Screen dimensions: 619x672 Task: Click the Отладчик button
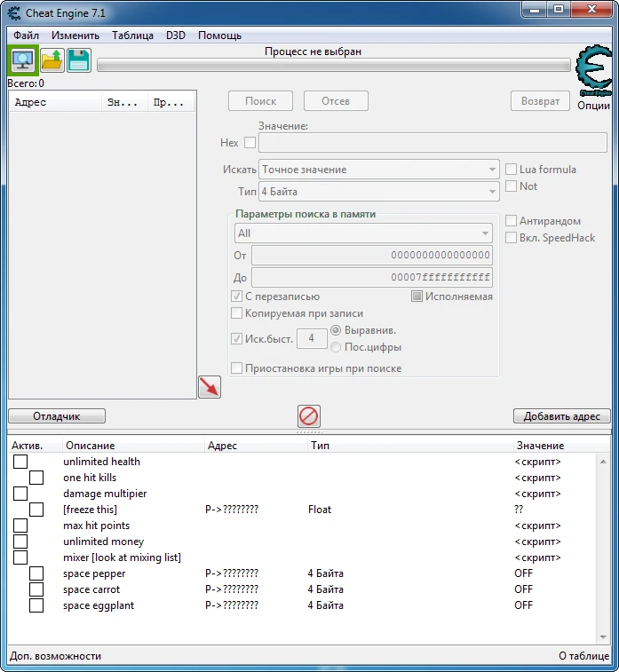pyautogui.click(x=57, y=415)
